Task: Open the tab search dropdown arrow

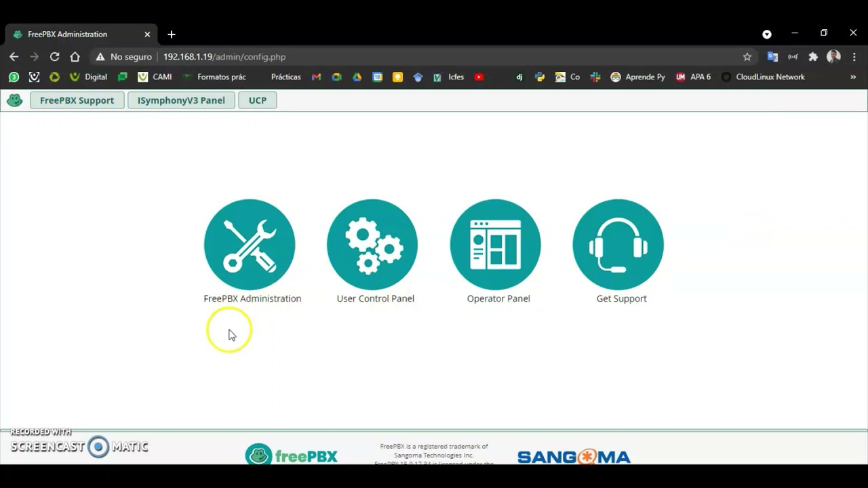Action: [767, 35]
